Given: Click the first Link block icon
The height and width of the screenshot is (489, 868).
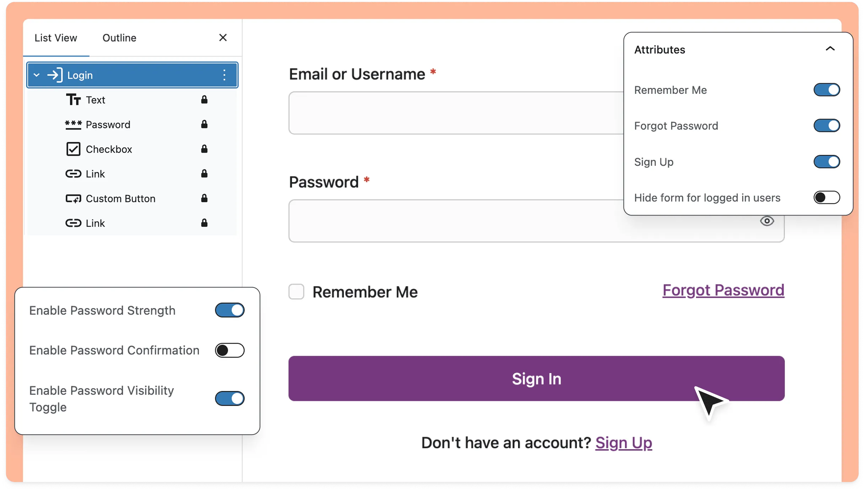Looking at the screenshot, I should tap(73, 174).
